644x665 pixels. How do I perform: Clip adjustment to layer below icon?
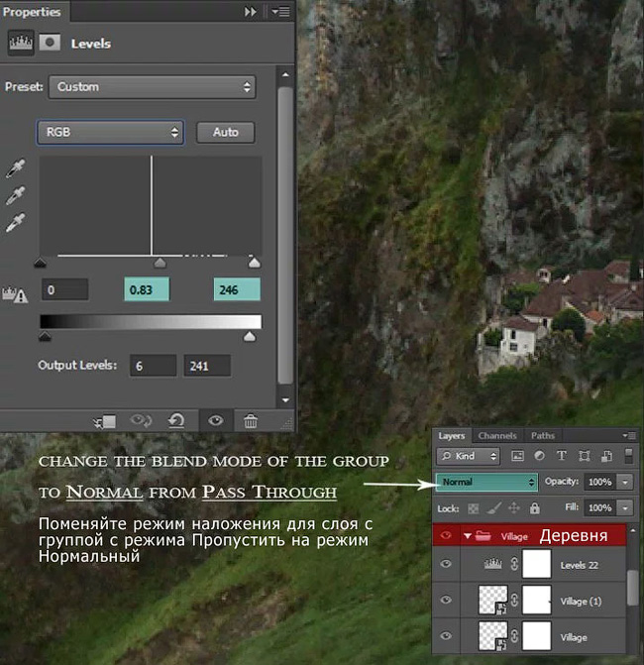tap(105, 421)
